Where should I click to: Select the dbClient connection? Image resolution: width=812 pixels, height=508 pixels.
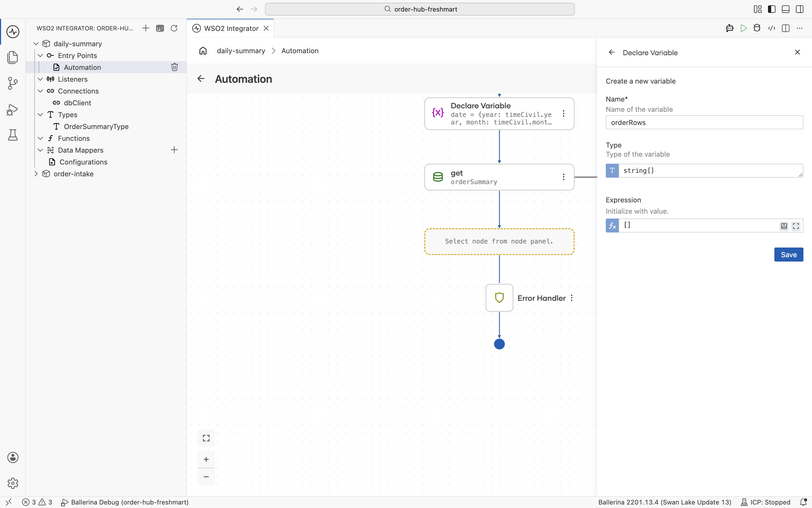77,103
